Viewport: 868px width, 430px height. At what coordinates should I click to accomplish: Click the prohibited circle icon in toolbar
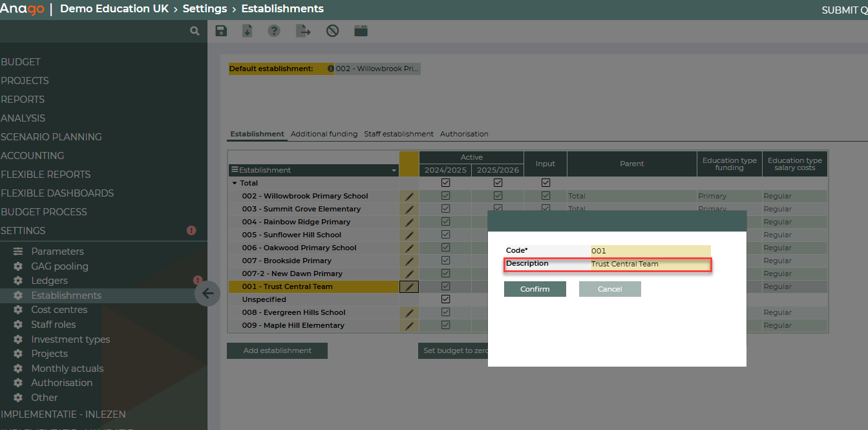332,31
